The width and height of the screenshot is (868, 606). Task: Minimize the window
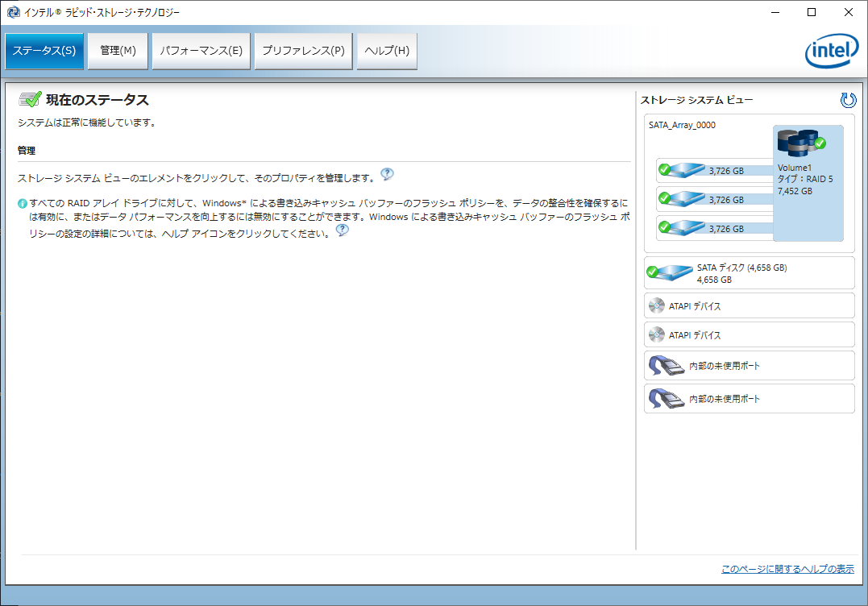pos(775,12)
